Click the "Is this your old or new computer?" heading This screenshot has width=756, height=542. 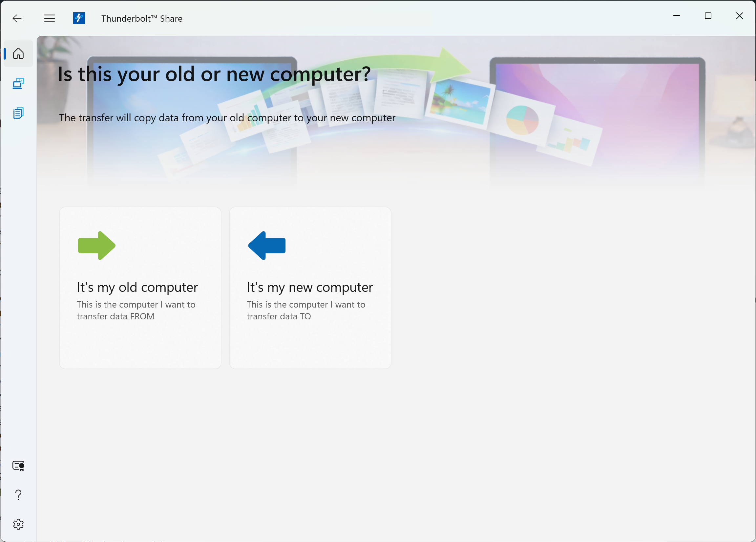click(214, 74)
